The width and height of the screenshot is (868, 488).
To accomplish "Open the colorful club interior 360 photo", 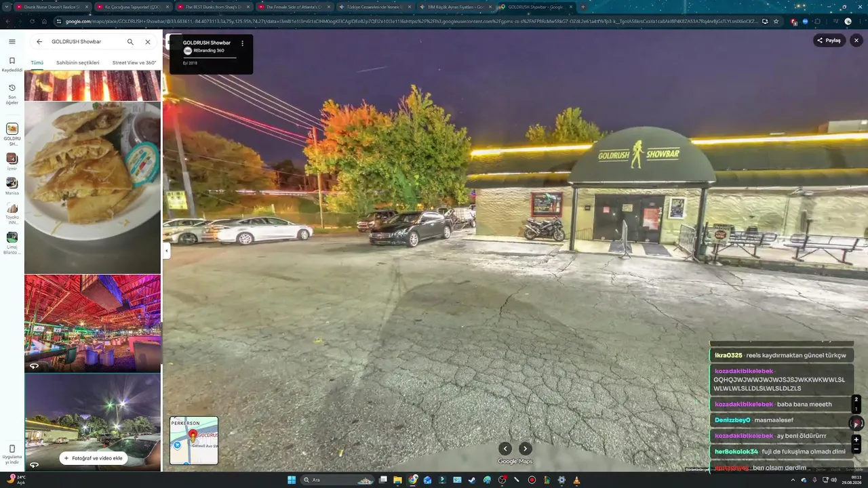I will 93,323.
